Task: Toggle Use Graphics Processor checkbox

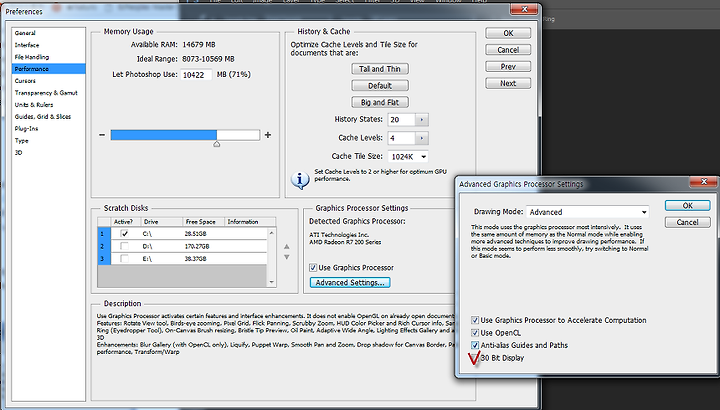Action: point(313,268)
